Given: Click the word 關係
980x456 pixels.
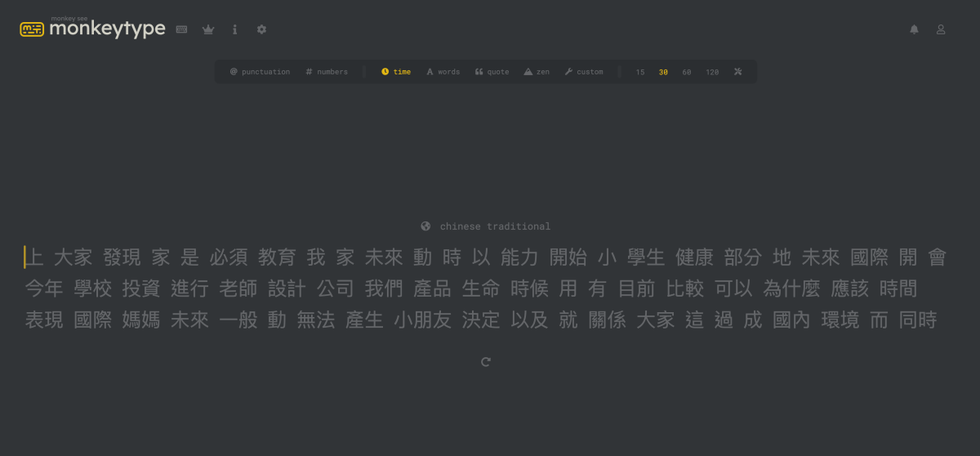Looking at the screenshot, I should click(608, 320).
